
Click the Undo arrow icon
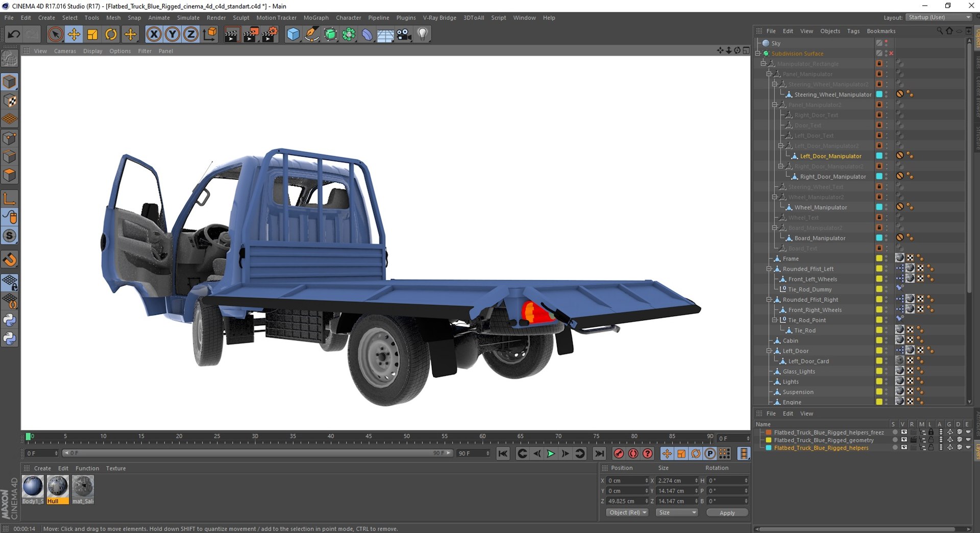click(14, 34)
